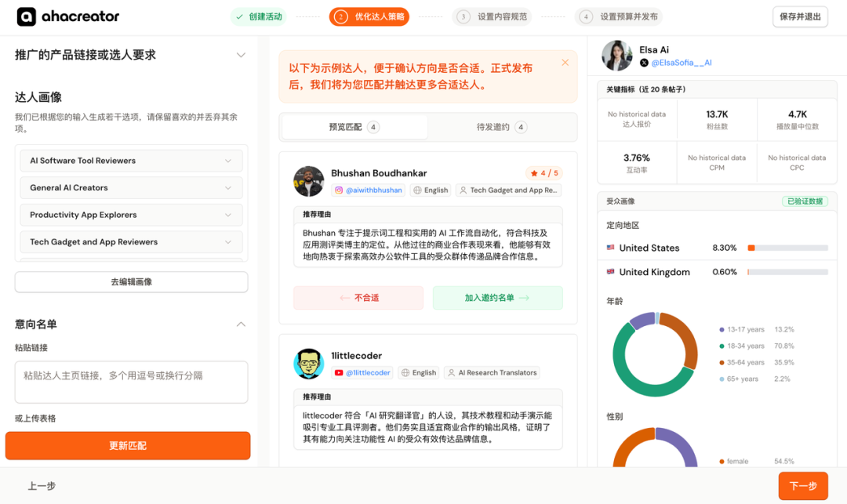The image size is (847, 504).
Task: Click step 2 circle number icon
Action: click(340, 16)
